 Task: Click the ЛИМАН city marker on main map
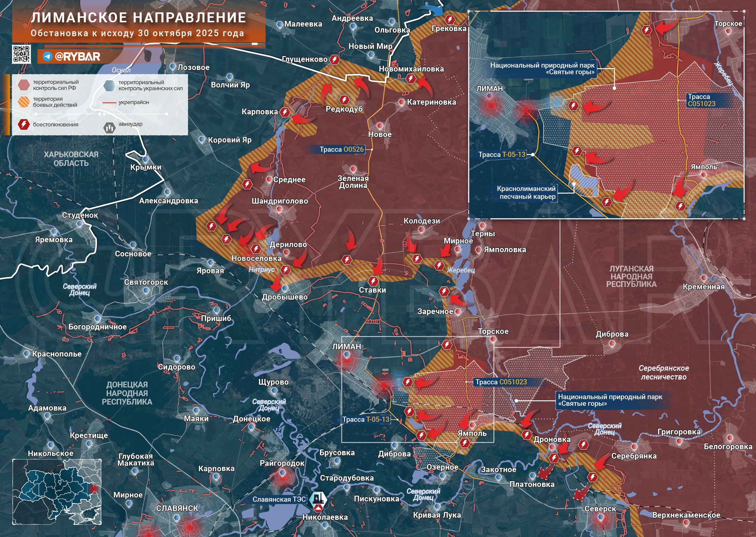pyautogui.click(x=346, y=355)
